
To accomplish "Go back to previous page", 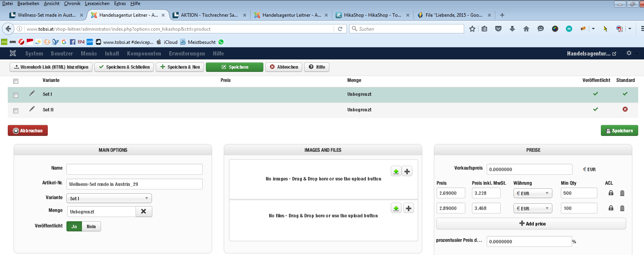I will click(8, 29).
